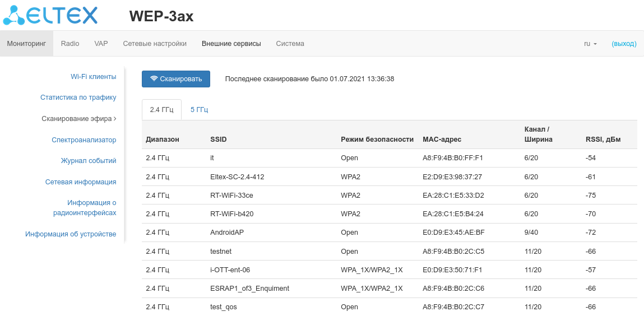The height and width of the screenshot is (316, 644).
Task: Click the Eltex-SC-2.4-412 network row
Action: [x=237, y=177]
